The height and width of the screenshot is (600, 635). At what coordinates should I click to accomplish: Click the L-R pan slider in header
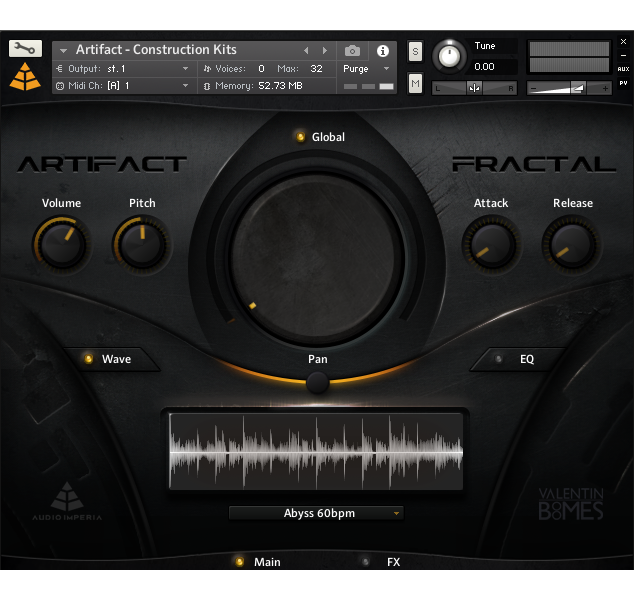tap(474, 88)
